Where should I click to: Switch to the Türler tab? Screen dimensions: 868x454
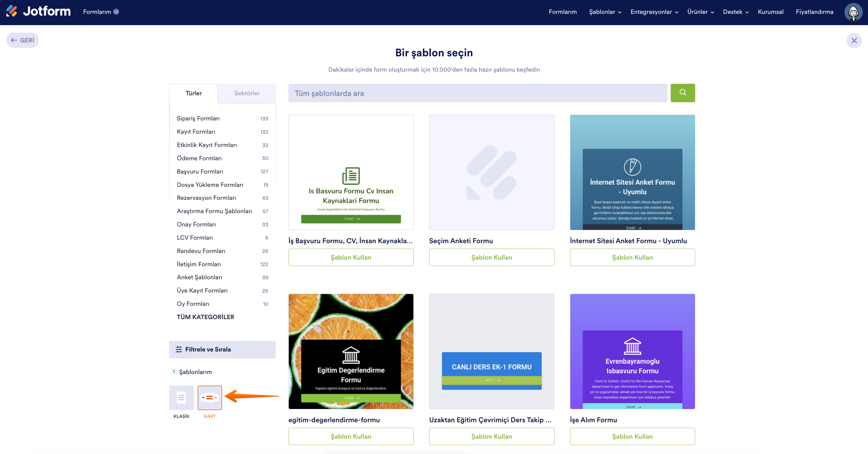(193, 93)
